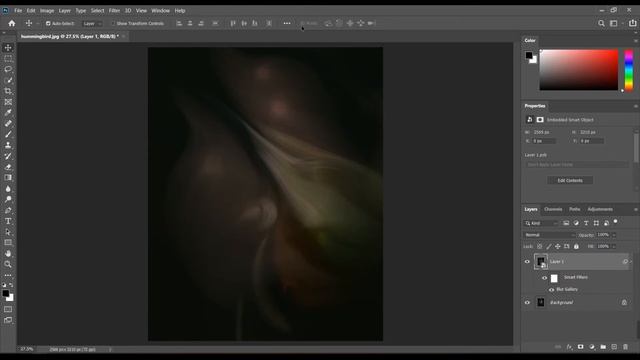The height and width of the screenshot is (360, 640).
Task: Select the Eyedropper tool
Action: (8, 113)
